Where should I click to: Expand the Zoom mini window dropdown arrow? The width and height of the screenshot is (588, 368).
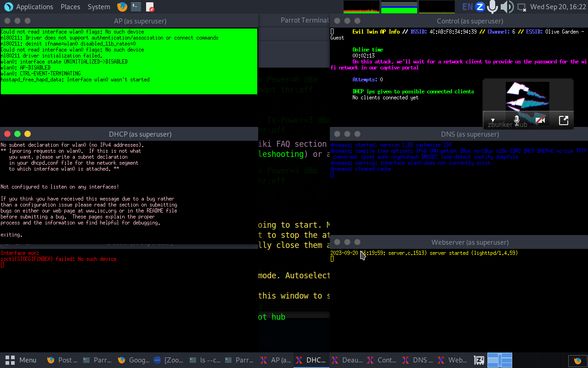pos(492,120)
